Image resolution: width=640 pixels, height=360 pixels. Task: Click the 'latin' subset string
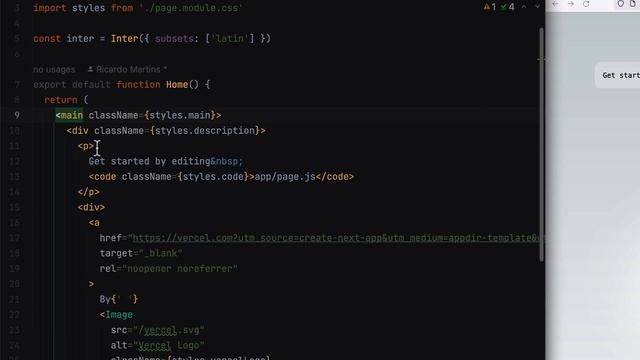(x=229, y=39)
